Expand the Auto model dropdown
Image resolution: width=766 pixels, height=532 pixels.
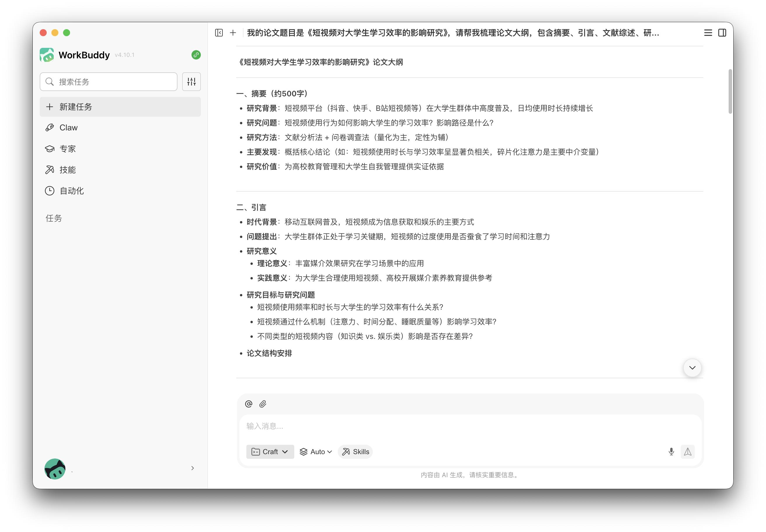pyautogui.click(x=316, y=452)
